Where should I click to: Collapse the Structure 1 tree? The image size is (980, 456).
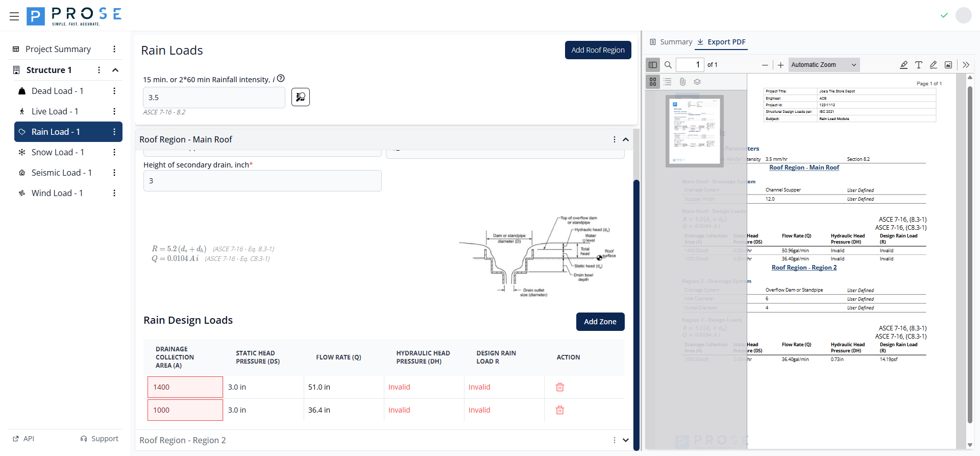(115, 70)
